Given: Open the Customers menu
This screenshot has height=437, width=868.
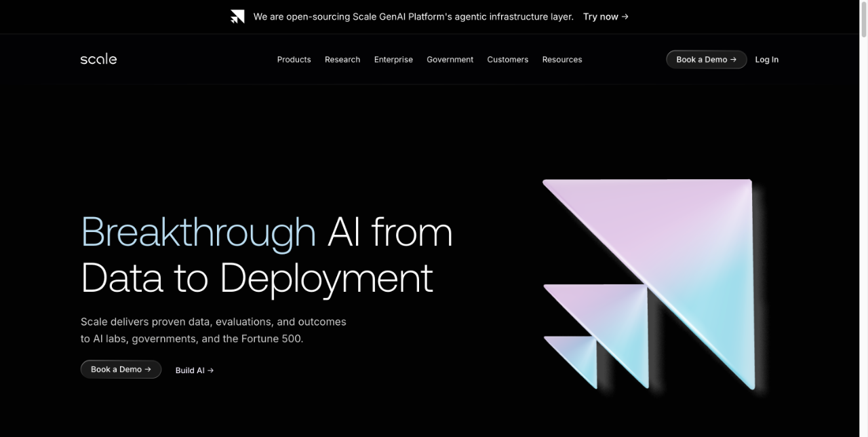Looking at the screenshot, I should (x=508, y=60).
